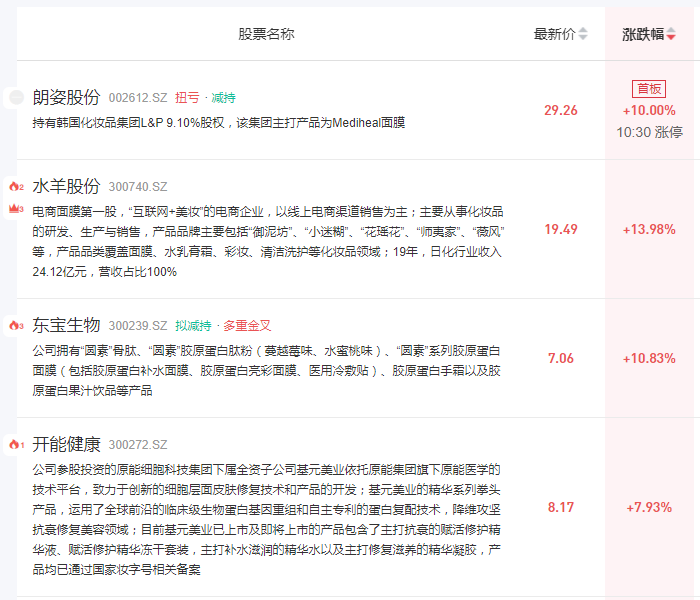
Task: Click the 股票名称 column header
Action: (x=266, y=34)
